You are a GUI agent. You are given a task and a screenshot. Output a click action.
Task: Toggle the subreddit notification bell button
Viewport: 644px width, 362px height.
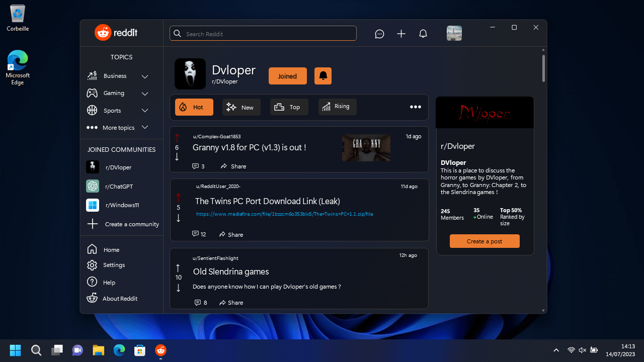[x=323, y=76]
